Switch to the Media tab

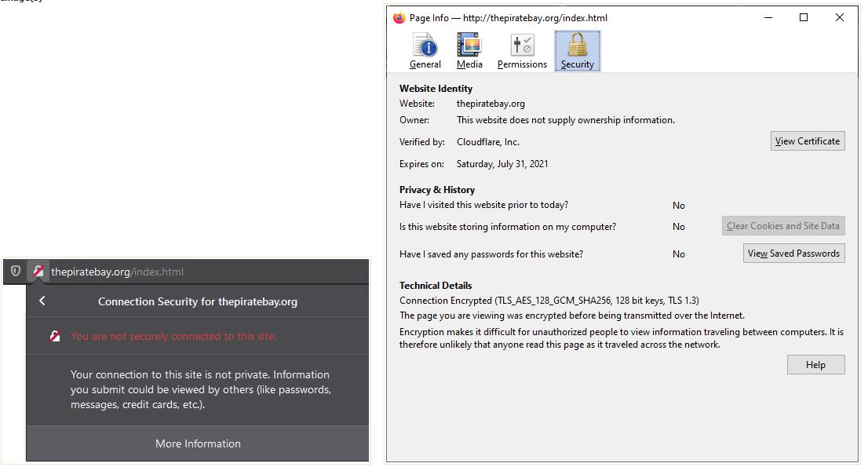[469, 51]
